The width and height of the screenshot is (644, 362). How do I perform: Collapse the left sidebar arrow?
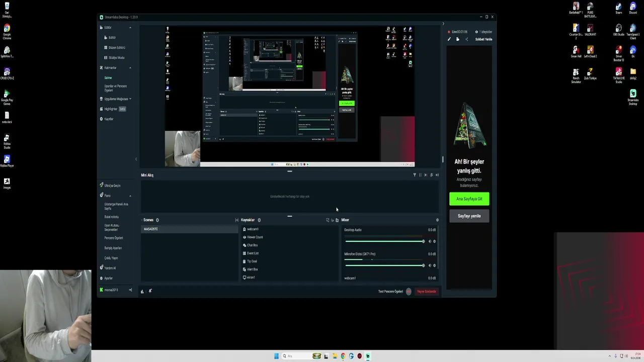coord(136,159)
